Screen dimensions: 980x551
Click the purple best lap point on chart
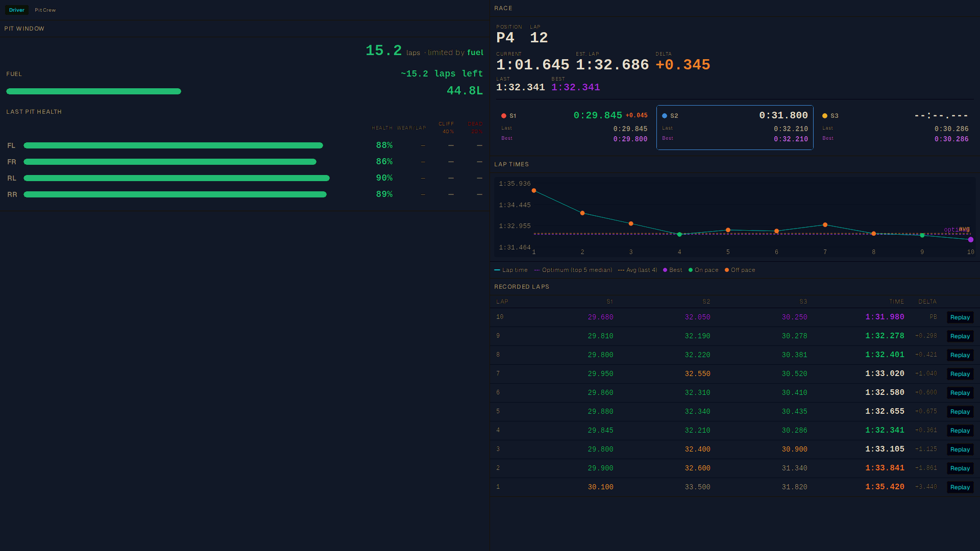970,240
